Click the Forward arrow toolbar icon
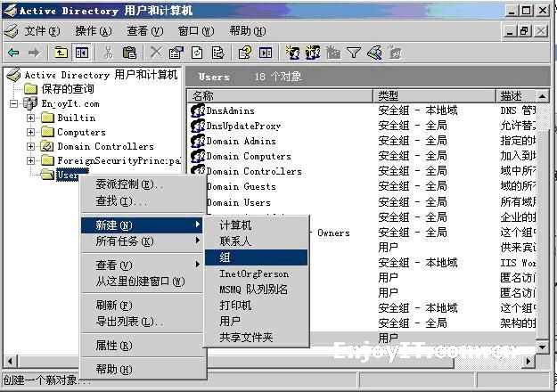 click(34, 53)
